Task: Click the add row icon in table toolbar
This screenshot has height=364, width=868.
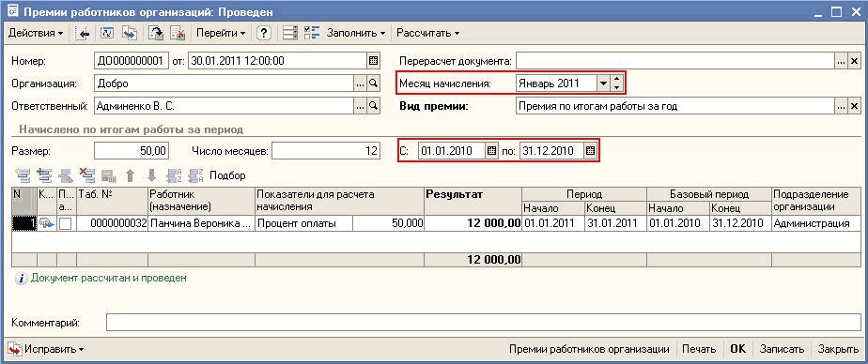Action: [x=23, y=176]
